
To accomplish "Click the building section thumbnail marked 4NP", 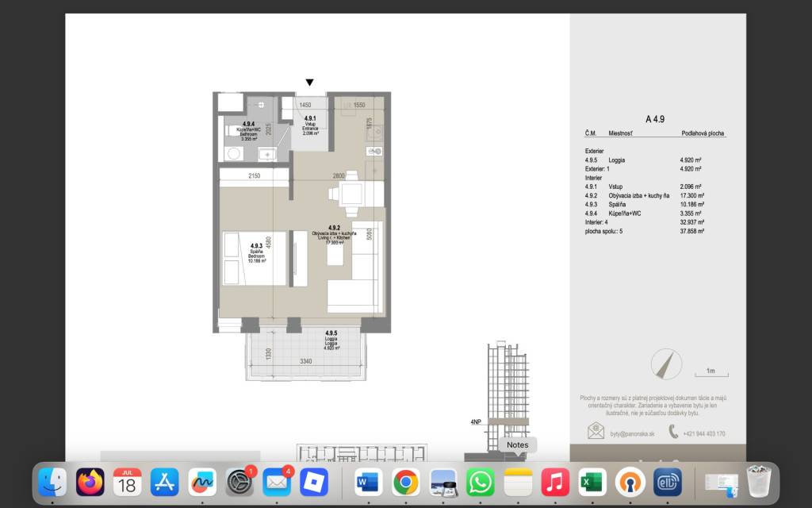I will pos(507,389).
